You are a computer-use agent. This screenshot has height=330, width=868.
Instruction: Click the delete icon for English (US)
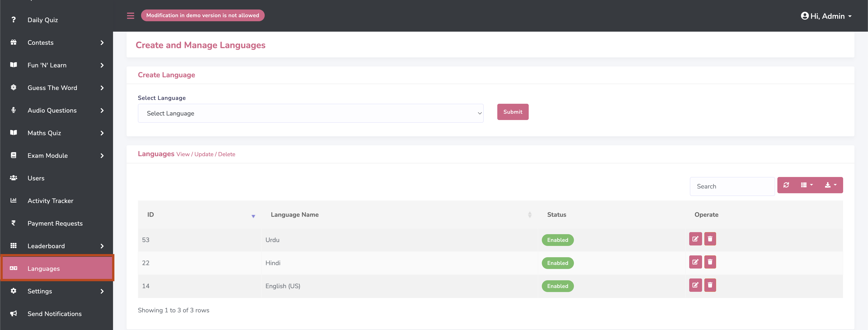coord(710,285)
